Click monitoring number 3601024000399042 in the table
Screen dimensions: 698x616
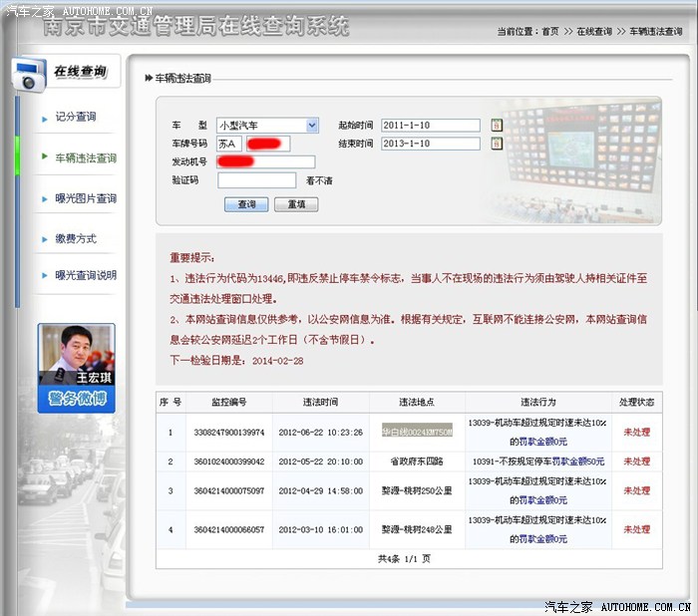coord(228,462)
